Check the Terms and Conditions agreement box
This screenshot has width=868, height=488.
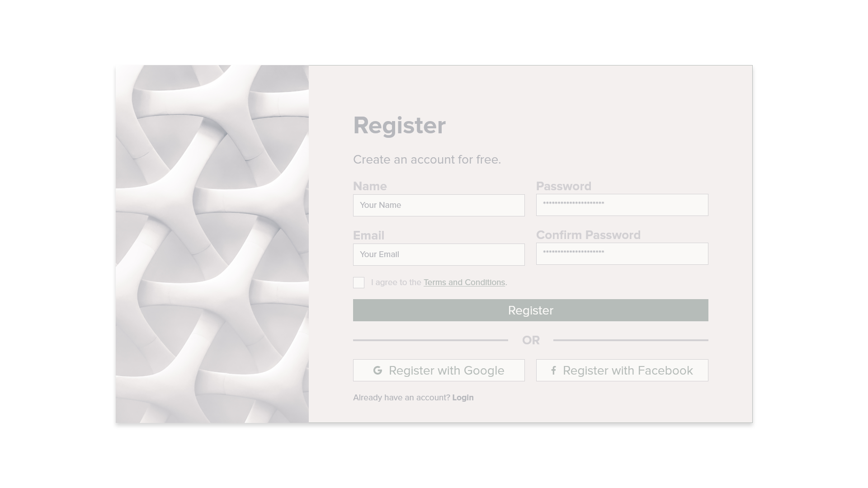[x=358, y=282]
